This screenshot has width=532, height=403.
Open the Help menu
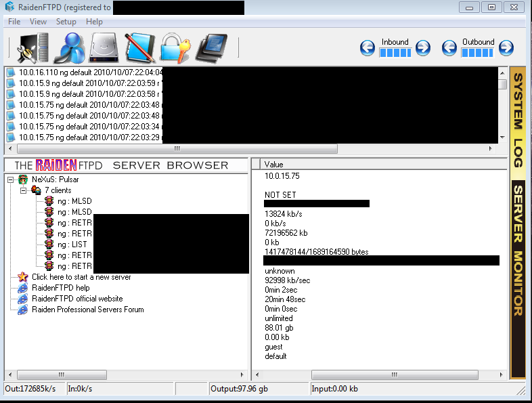[x=94, y=22]
